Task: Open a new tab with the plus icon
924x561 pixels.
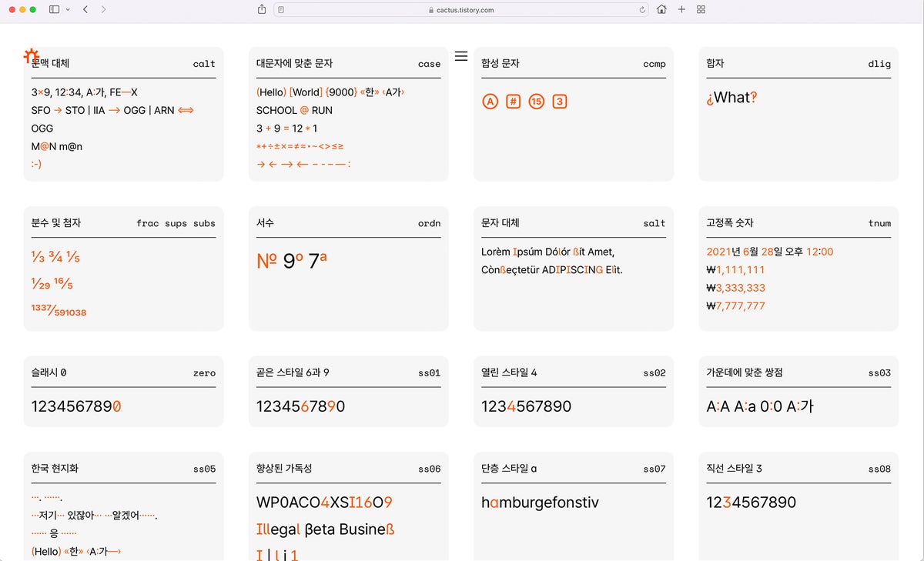Action: (681, 10)
